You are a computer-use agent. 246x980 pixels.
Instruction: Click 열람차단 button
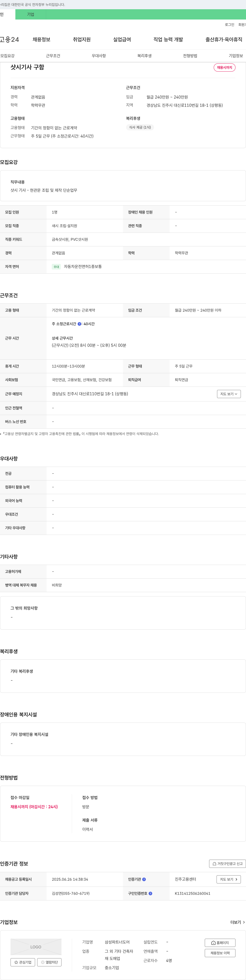49,962
